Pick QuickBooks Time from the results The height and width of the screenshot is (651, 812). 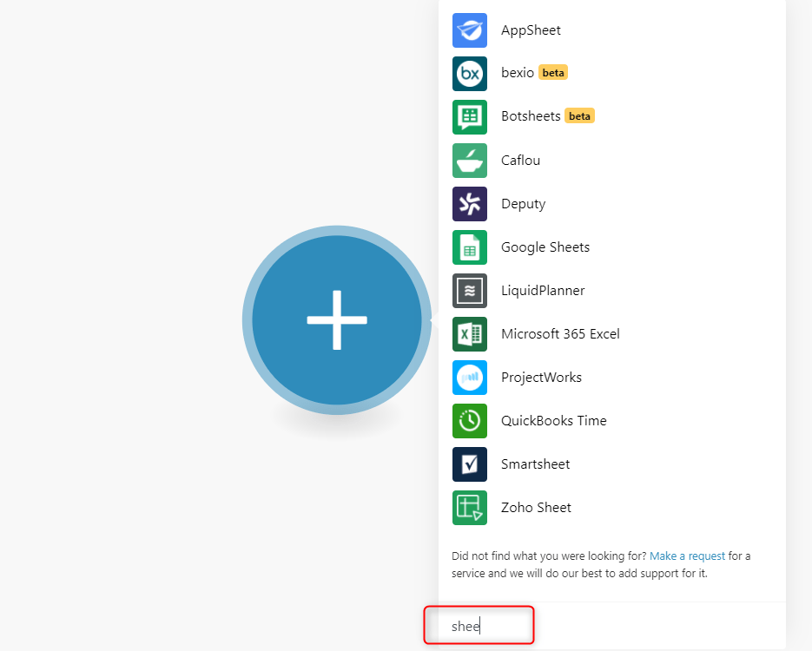[x=553, y=421]
